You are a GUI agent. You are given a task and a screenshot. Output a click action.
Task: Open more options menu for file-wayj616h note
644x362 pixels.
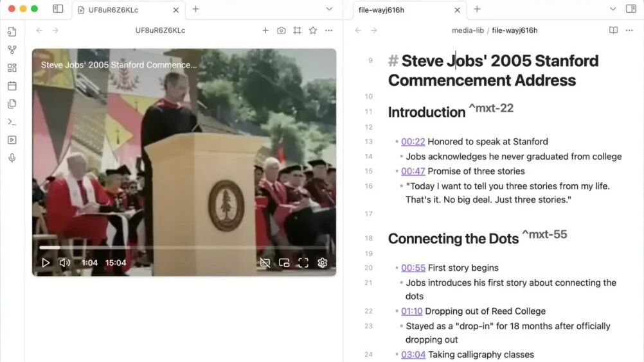pyautogui.click(x=629, y=30)
